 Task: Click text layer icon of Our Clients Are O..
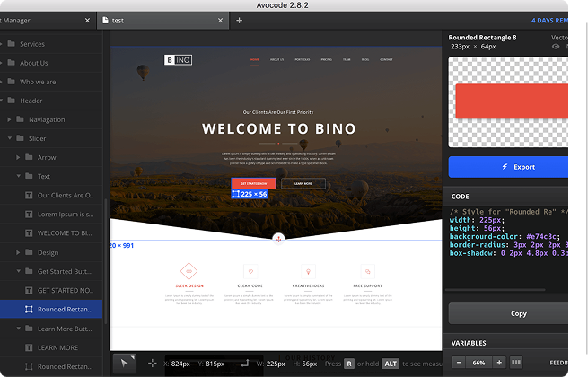[x=29, y=195]
